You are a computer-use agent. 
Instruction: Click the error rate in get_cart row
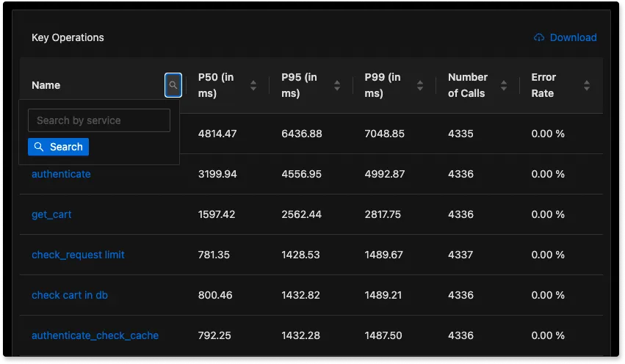click(548, 214)
